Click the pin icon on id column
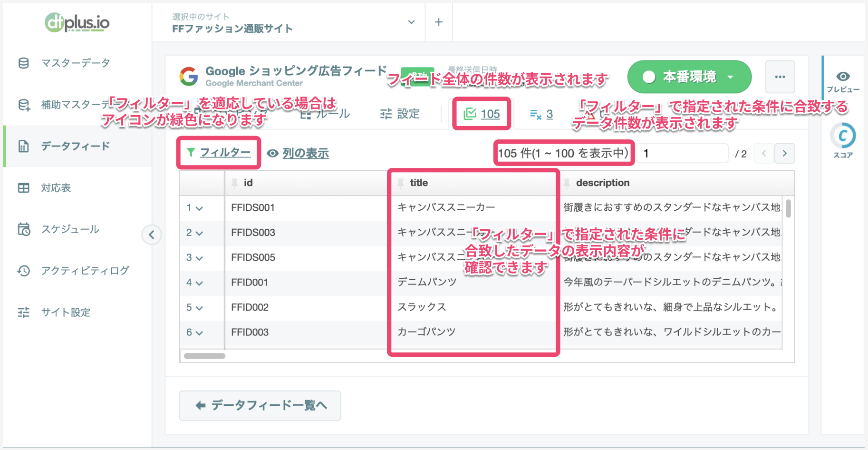 point(234,183)
